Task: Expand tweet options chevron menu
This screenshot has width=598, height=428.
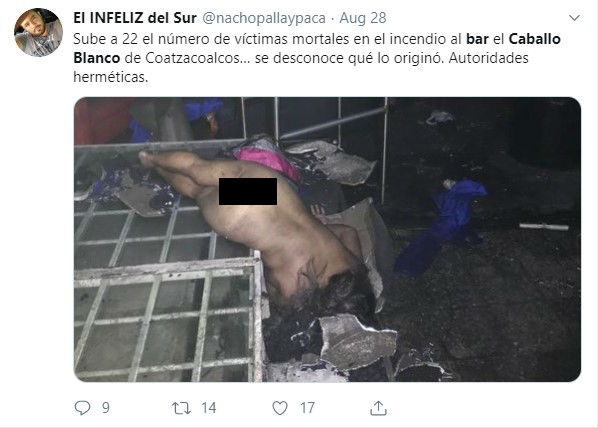Action: 574,18
